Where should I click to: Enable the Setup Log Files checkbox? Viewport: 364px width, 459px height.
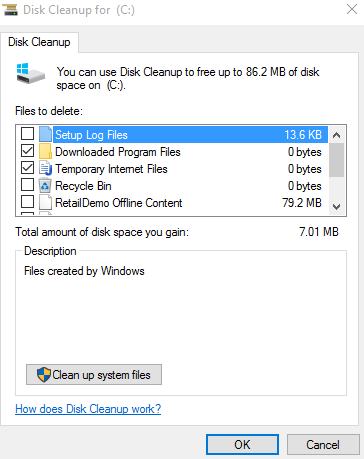(27, 134)
